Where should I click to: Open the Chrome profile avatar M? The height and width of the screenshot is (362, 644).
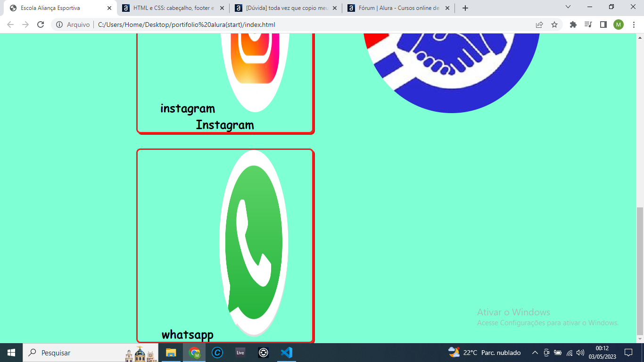point(619,25)
